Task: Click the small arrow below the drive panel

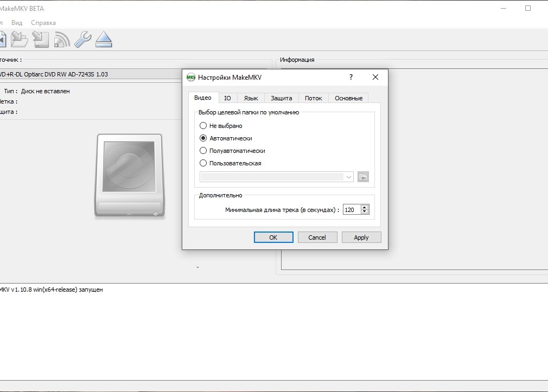Action: [x=197, y=268]
